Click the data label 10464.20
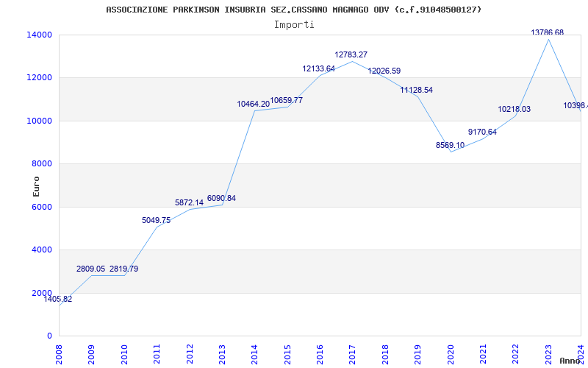This screenshot has width=588, height=368. 253,104
